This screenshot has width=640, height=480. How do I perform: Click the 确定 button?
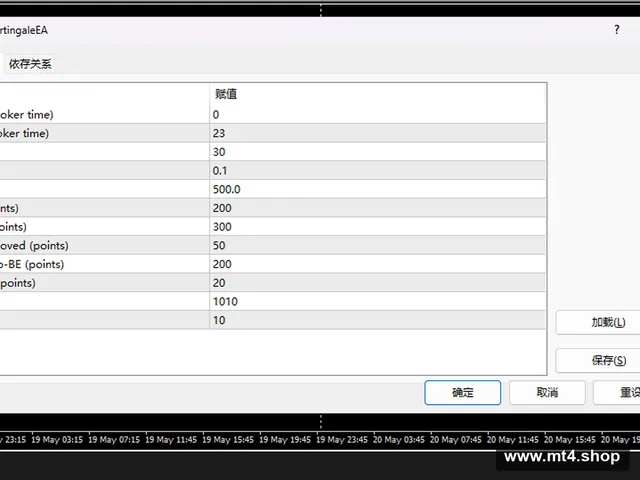click(462, 393)
